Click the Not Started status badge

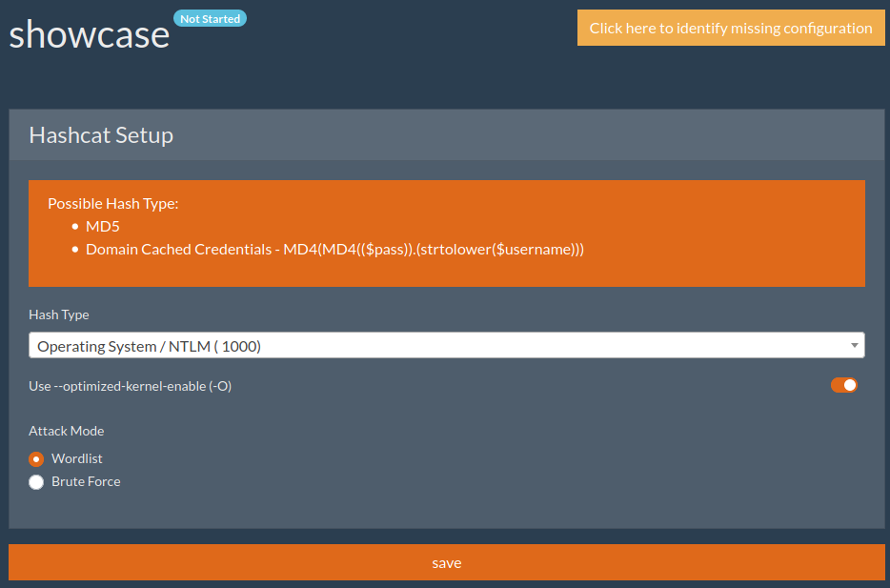pos(210,18)
